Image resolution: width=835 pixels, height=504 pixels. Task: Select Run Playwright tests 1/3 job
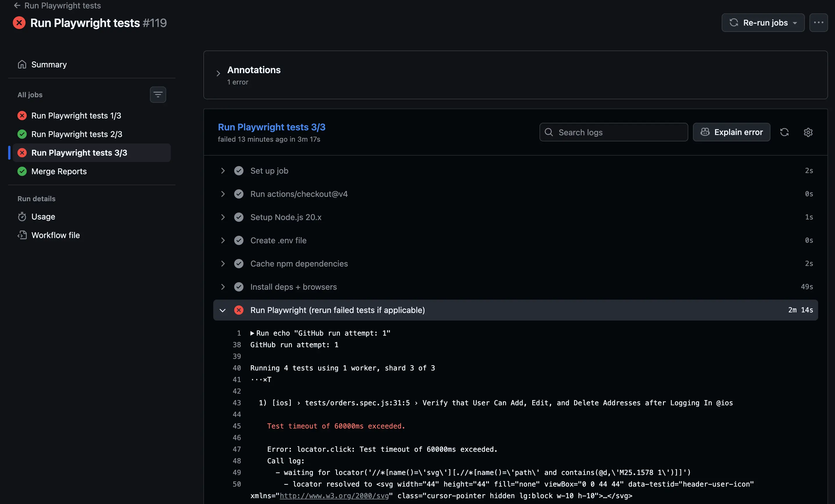pos(76,116)
